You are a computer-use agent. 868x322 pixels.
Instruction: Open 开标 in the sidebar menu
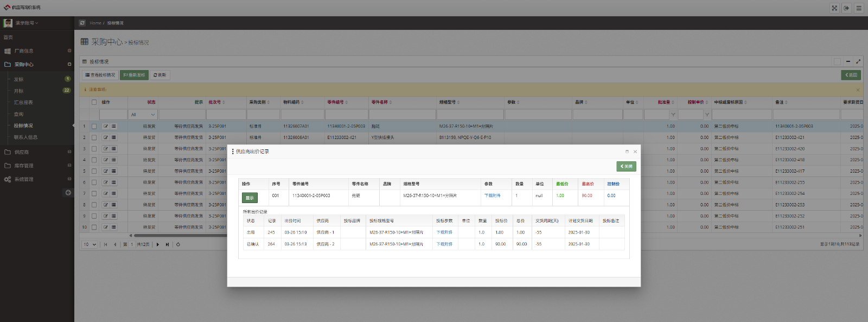[19, 91]
